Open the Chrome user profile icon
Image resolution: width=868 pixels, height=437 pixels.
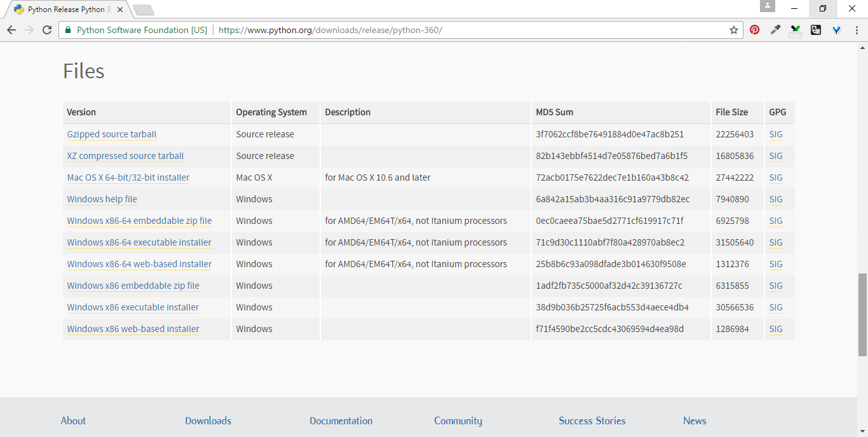point(768,6)
